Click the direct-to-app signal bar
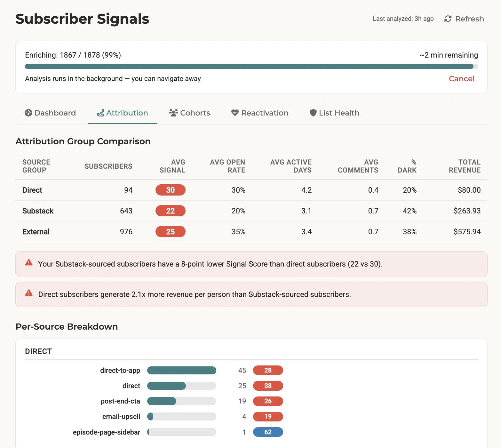This screenshot has width=501, height=448. (181, 370)
